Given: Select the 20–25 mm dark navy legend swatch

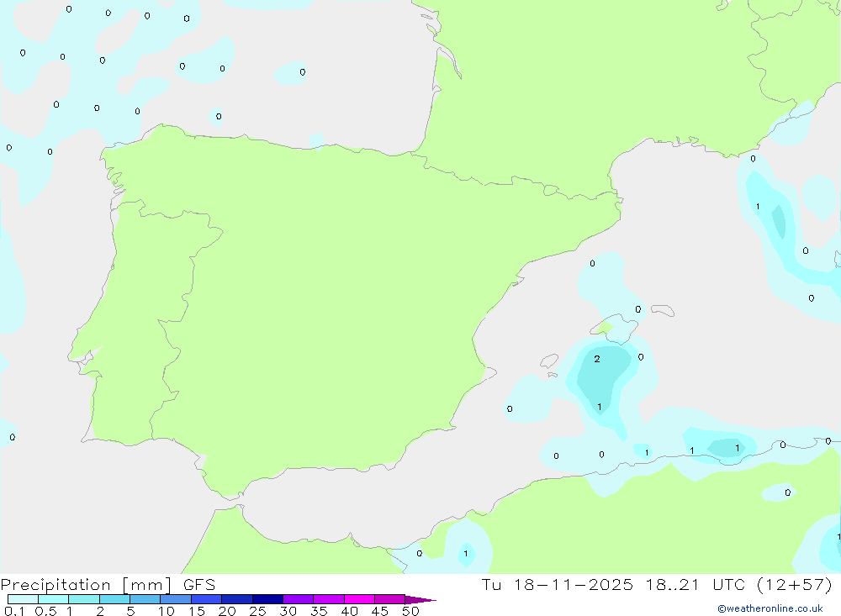Looking at the screenshot, I should (237, 599).
